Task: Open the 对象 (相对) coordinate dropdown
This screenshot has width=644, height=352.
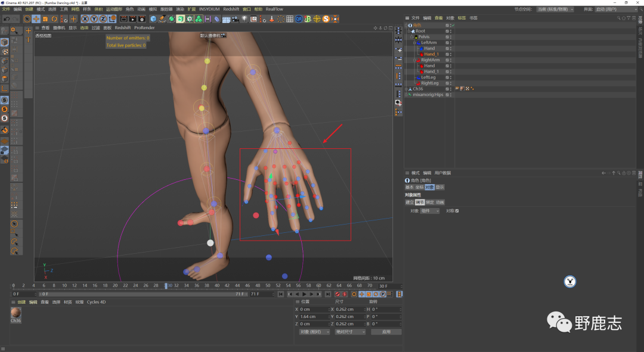Action: coord(314,332)
